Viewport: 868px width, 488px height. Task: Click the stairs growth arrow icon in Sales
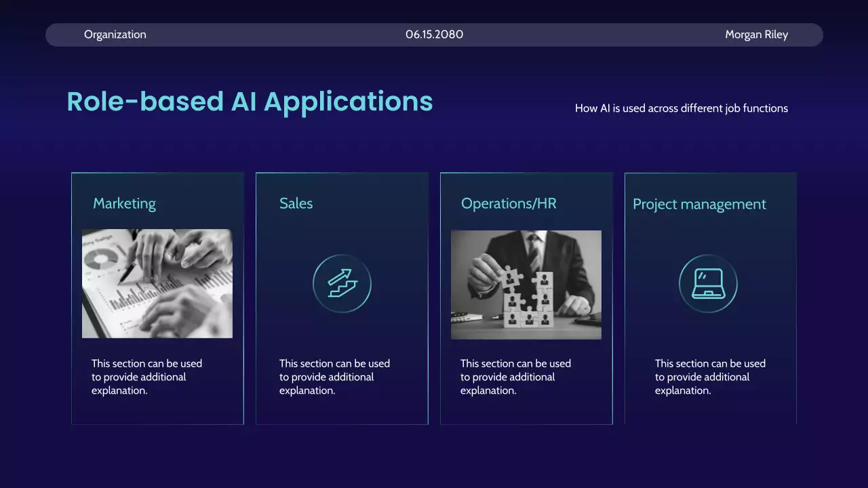[342, 283]
